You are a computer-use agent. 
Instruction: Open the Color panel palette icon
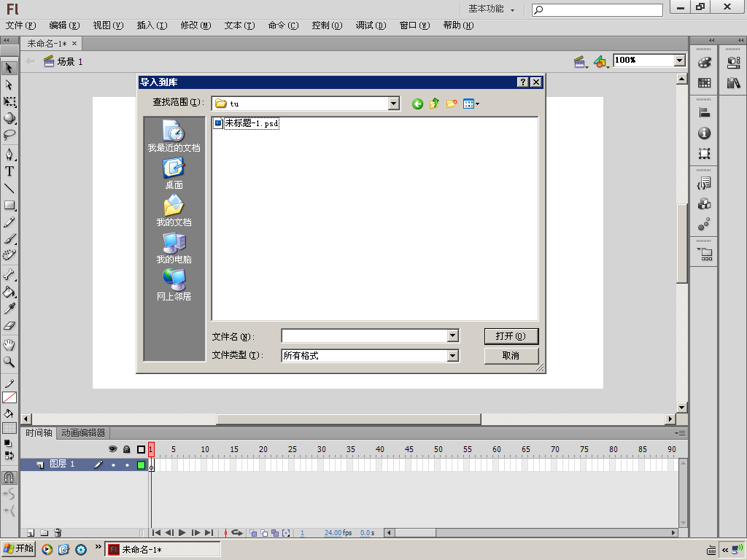click(x=704, y=63)
